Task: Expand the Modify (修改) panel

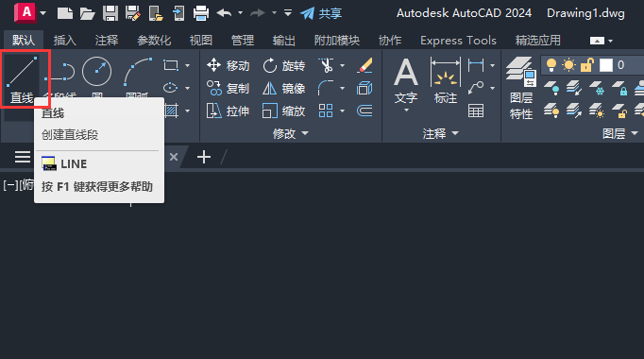Action: 291,133
